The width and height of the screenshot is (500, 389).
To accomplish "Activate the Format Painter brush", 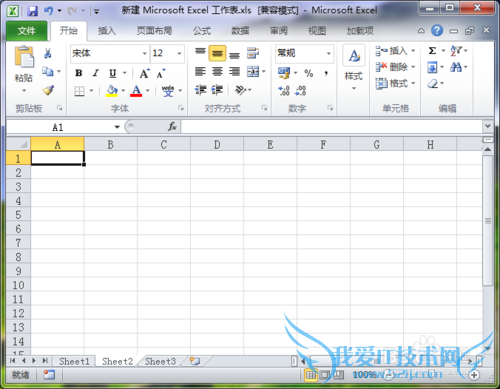I will 48,90.
